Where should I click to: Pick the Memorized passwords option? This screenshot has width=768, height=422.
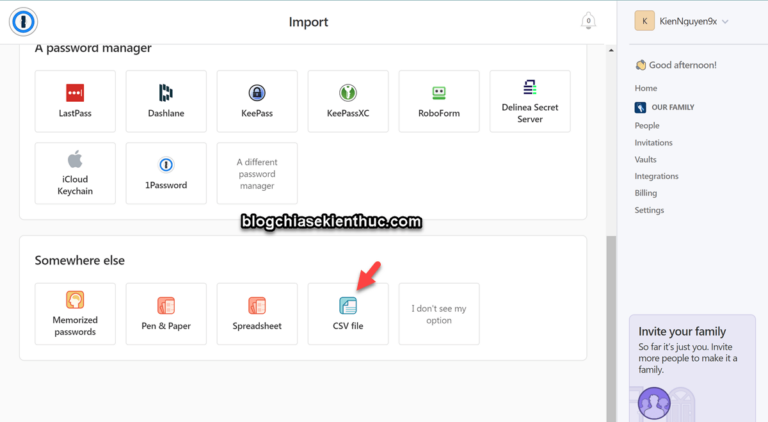coord(75,314)
